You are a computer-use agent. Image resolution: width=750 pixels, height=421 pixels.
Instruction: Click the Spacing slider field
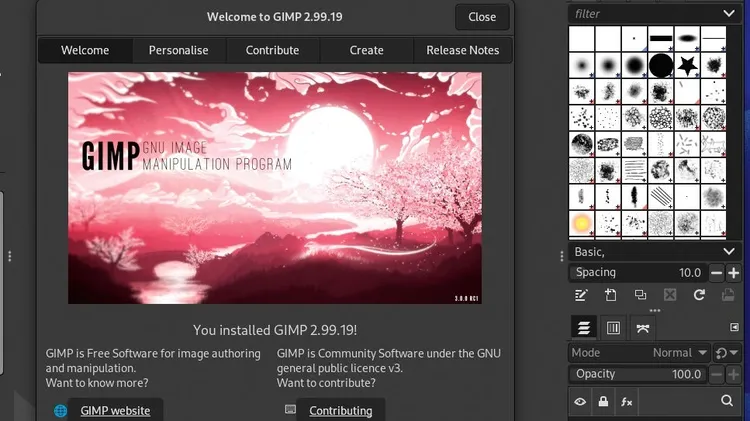click(638, 273)
